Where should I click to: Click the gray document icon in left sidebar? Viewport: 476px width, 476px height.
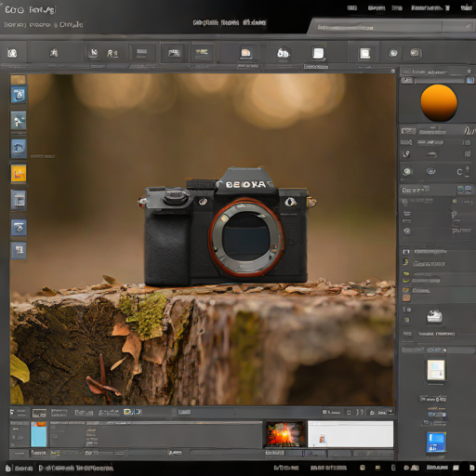pos(19,200)
